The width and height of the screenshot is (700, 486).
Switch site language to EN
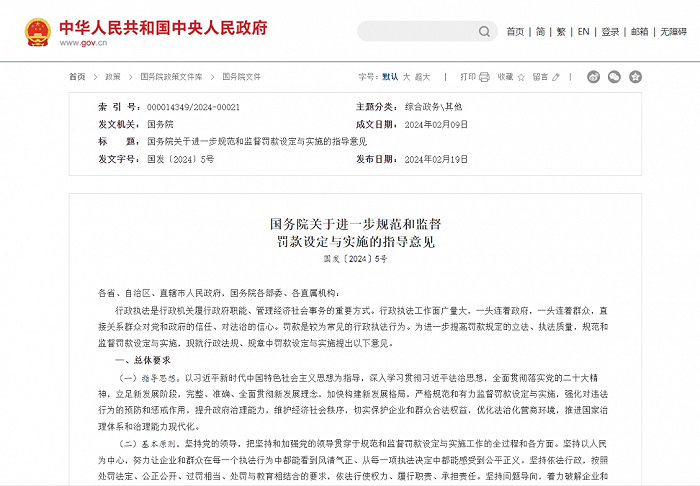584,32
